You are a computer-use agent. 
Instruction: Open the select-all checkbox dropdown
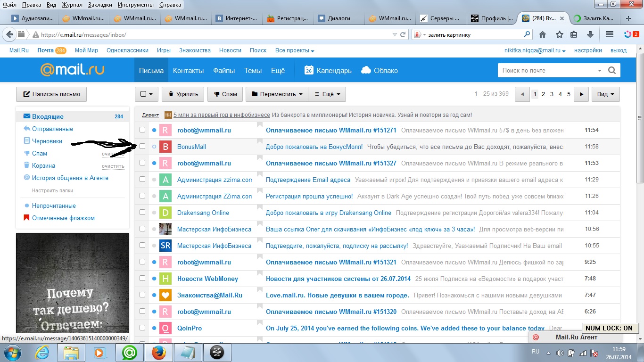(x=146, y=94)
